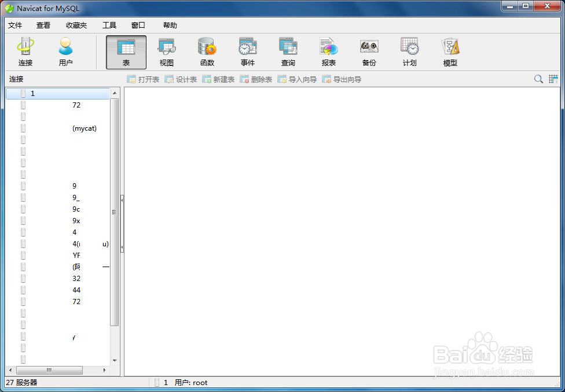Select the connection labeled YF
The height and width of the screenshot is (392, 565).
[58, 255]
